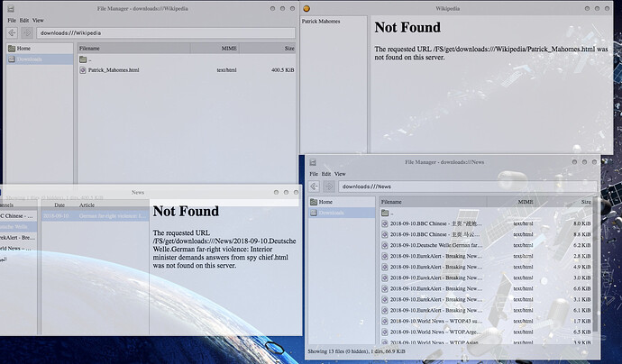The image size is (622, 364).
Task: Click file icon of the 2.8 KiB EurekAlert file
Action: click(384, 256)
